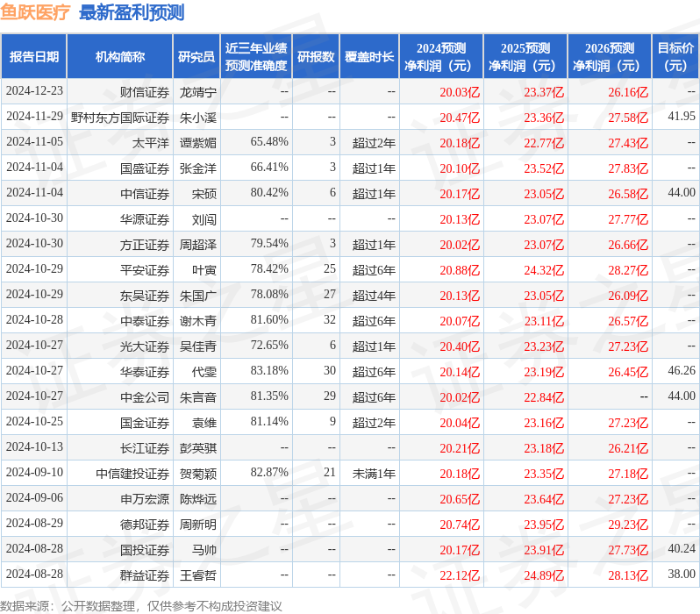Select the 研报数 column header
The image size is (700, 614).
tap(316, 57)
